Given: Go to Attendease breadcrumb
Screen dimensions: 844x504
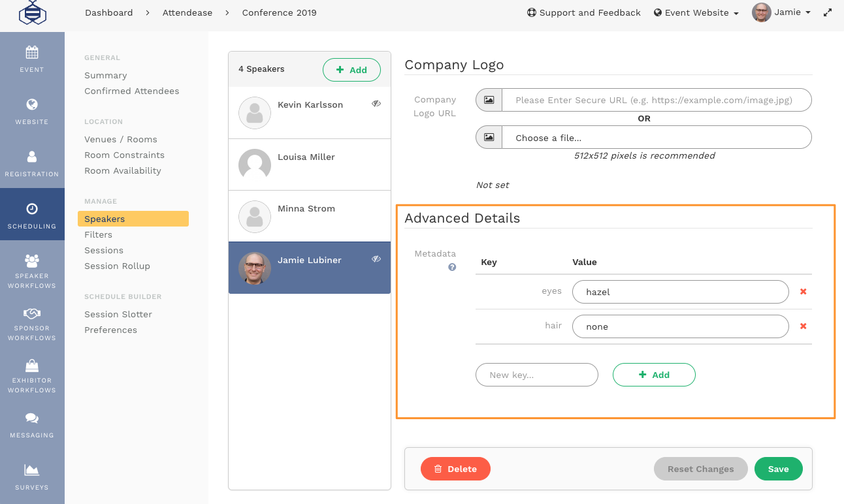Looking at the screenshot, I should pos(187,12).
